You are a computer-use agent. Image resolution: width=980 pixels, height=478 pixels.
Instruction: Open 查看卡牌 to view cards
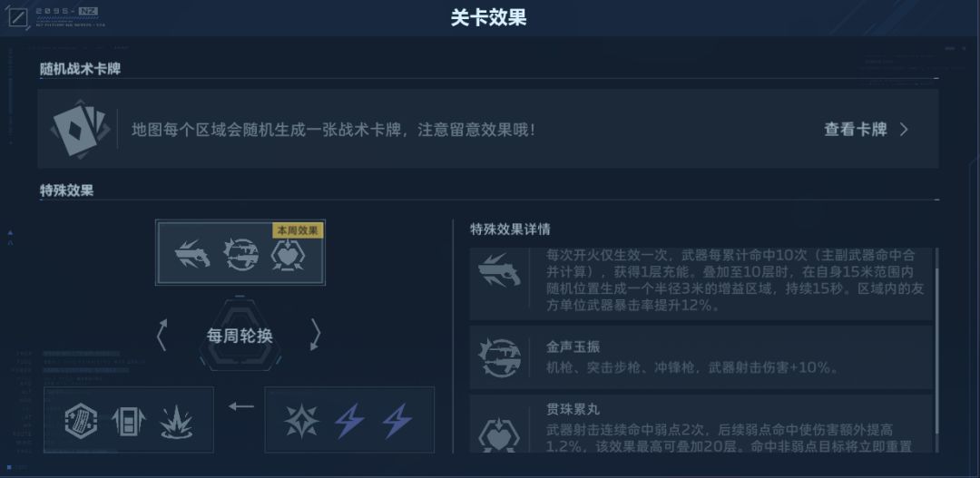(x=855, y=130)
